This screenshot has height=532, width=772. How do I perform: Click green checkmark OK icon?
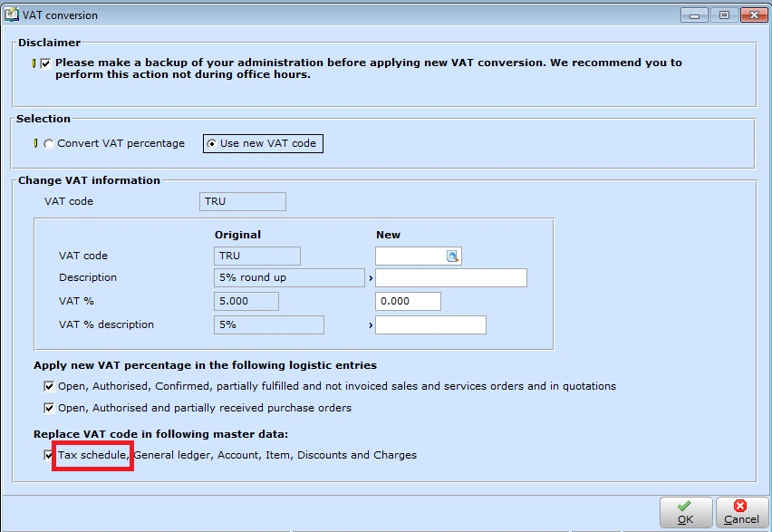pyautogui.click(x=685, y=507)
